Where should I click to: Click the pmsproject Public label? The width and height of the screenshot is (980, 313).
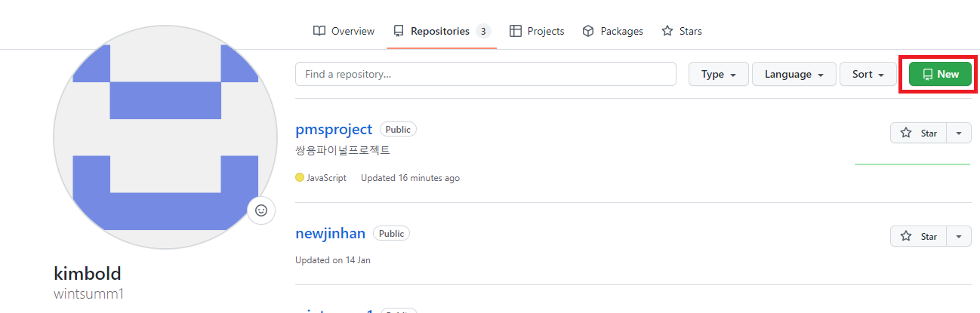point(398,130)
